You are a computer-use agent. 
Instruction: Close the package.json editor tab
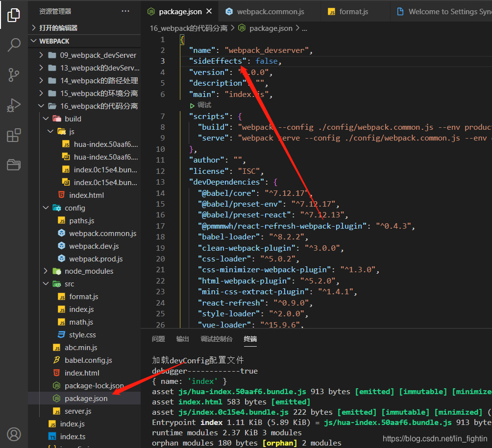coord(209,11)
